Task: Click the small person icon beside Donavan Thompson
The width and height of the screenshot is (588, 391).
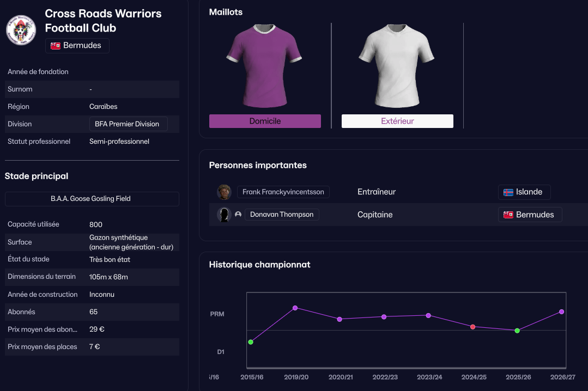Action: coord(238,215)
